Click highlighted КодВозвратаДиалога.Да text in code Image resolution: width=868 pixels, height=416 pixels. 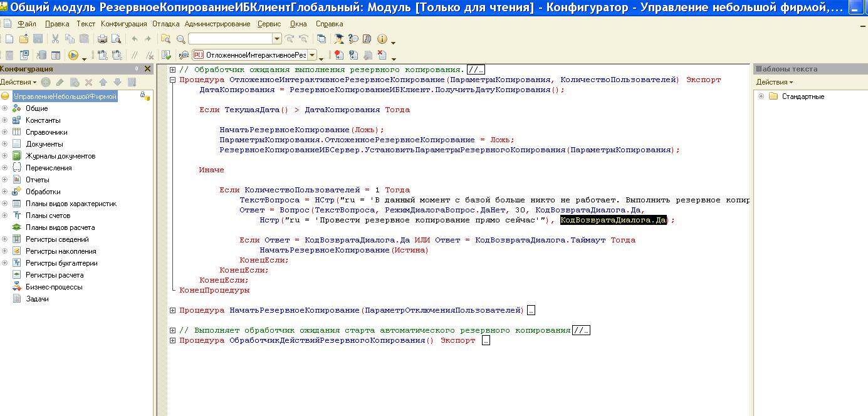(614, 221)
